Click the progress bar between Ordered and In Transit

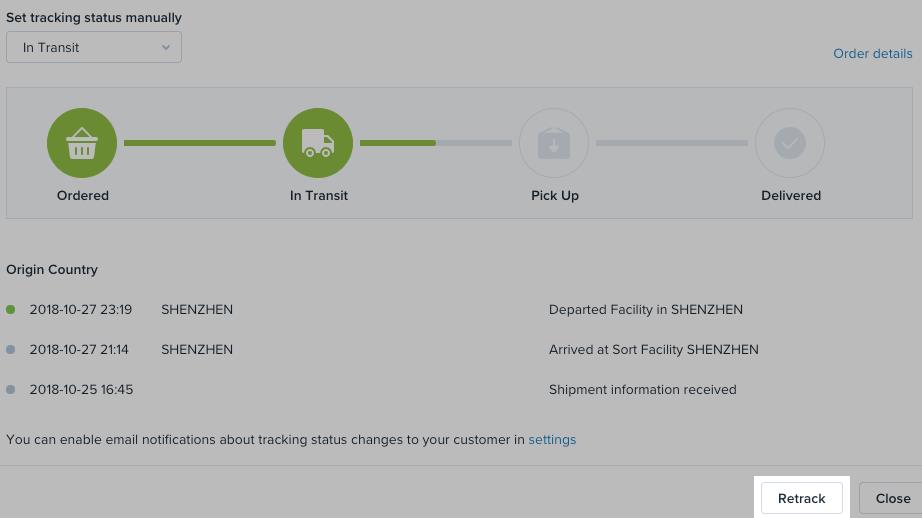point(199,143)
